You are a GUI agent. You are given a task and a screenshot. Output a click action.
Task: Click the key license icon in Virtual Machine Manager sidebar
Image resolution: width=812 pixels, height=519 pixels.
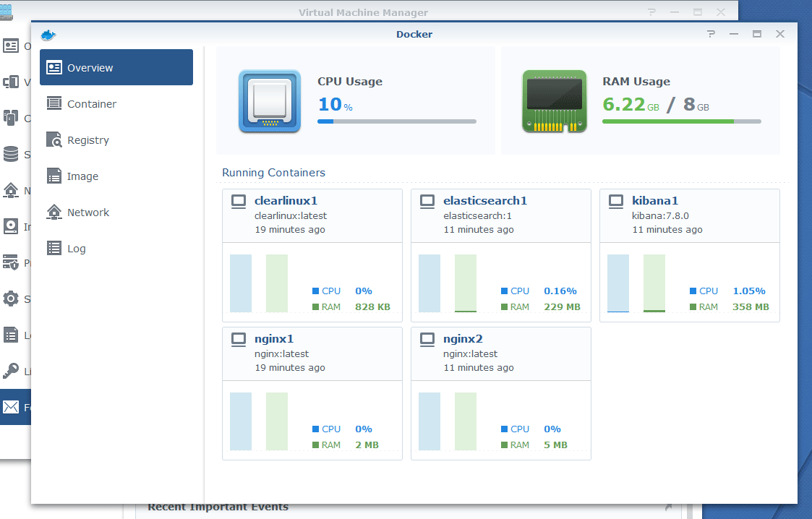10,371
